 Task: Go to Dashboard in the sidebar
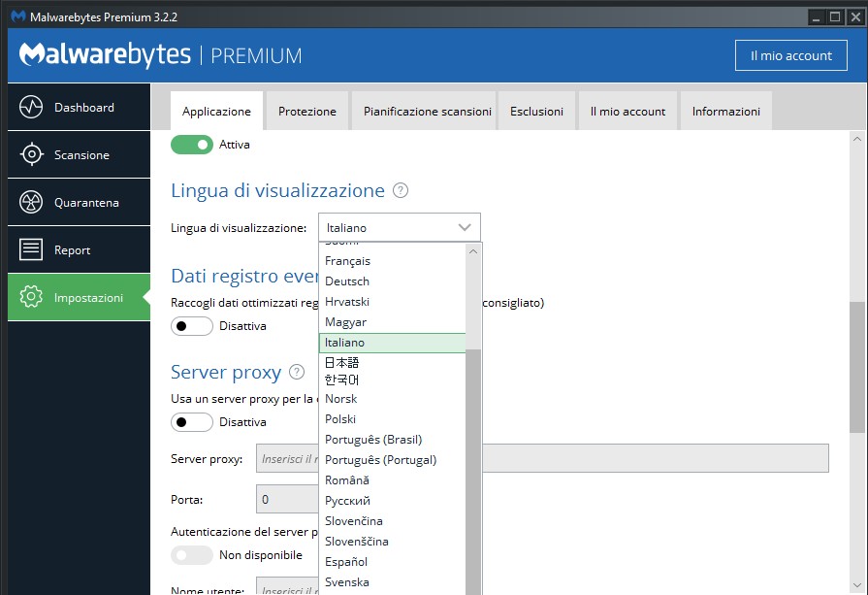click(x=80, y=107)
